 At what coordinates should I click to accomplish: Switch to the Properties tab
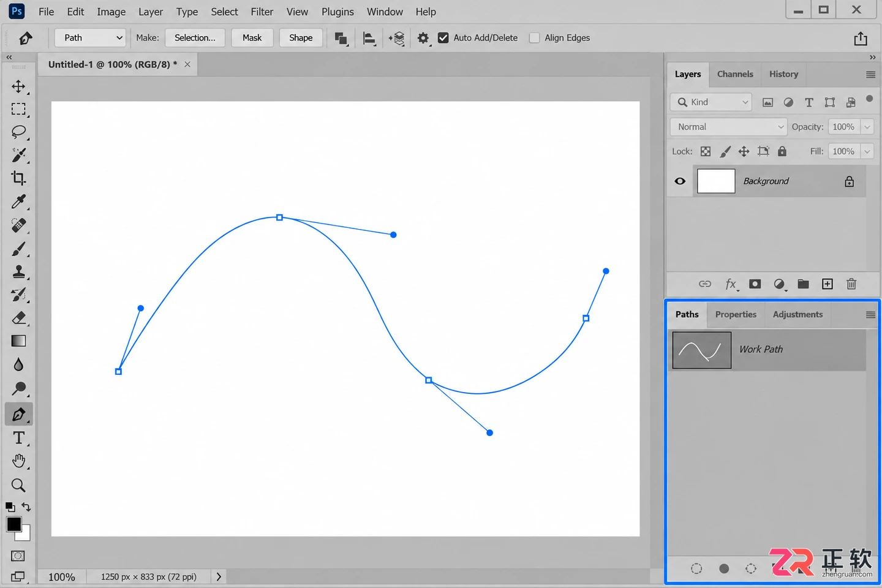tap(736, 314)
